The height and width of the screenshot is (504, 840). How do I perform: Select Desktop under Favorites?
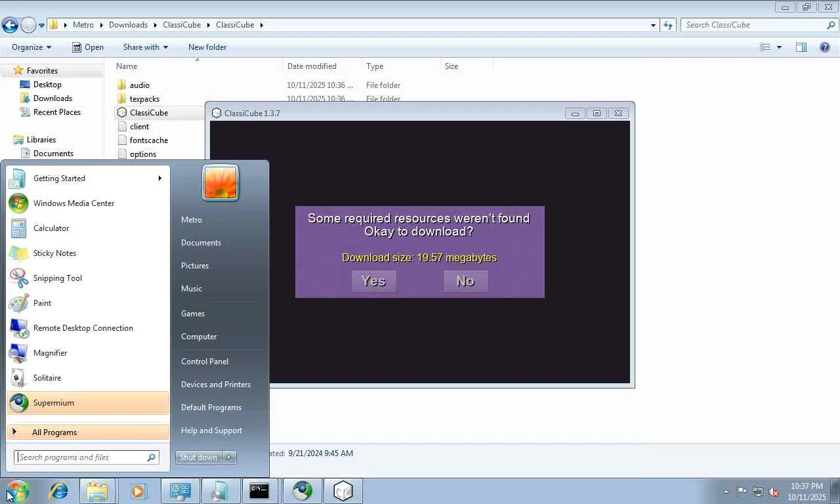pos(47,85)
